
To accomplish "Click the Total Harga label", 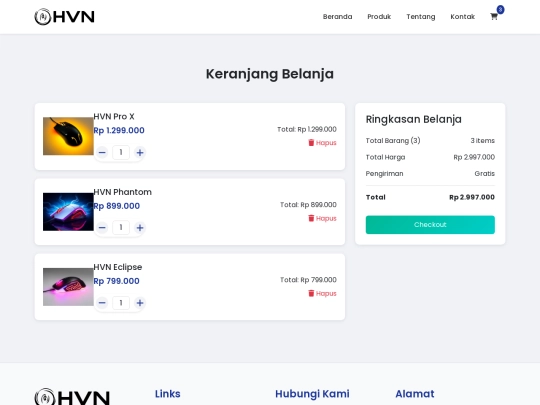I will pyautogui.click(x=385, y=157).
